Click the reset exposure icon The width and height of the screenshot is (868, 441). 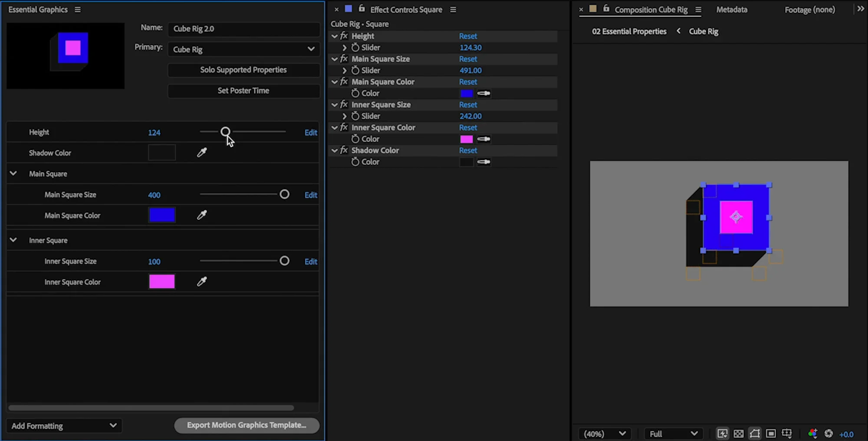(829, 434)
